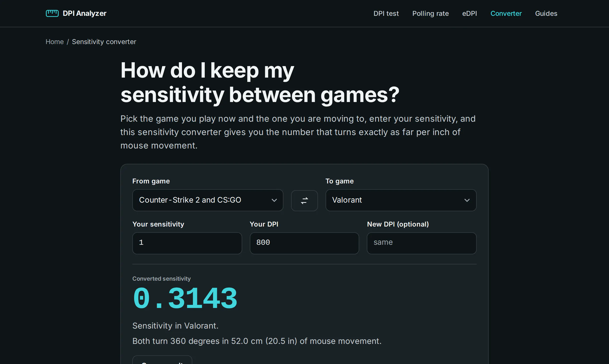
Task: Click the text "Sensitivity in Valorant."
Action: click(175, 326)
